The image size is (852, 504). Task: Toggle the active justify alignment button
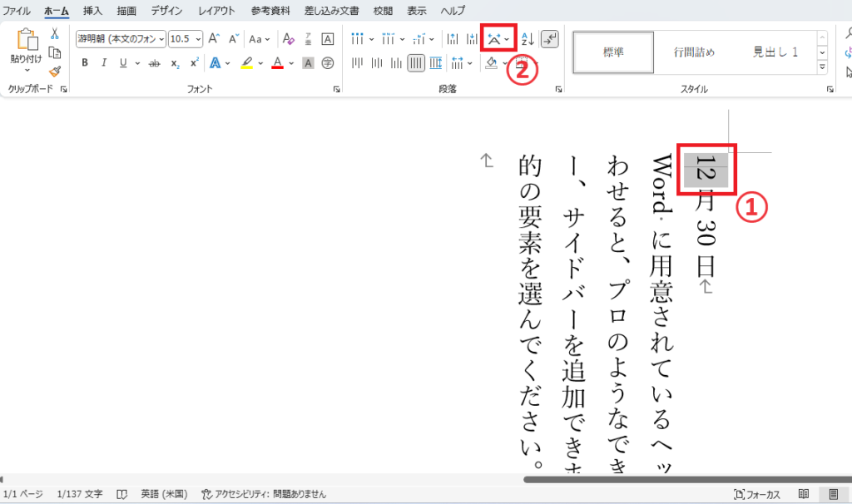tap(416, 63)
